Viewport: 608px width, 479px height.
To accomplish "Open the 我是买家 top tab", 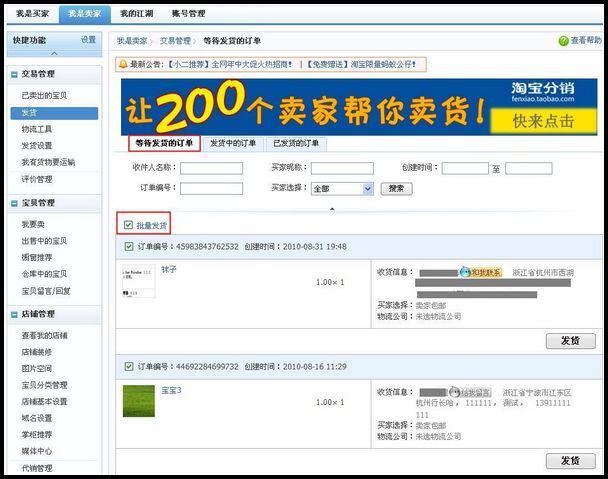I will coord(33,14).
